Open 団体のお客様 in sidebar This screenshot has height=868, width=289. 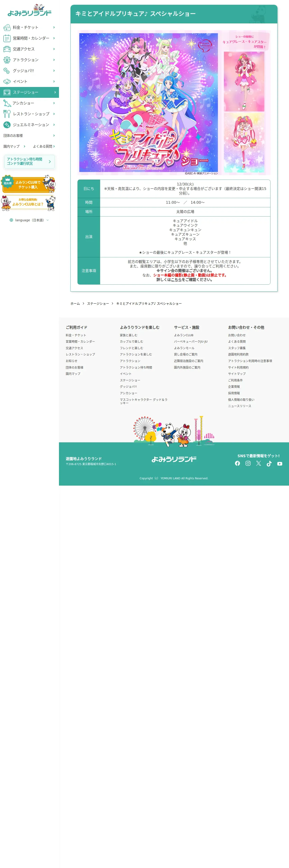29,135
